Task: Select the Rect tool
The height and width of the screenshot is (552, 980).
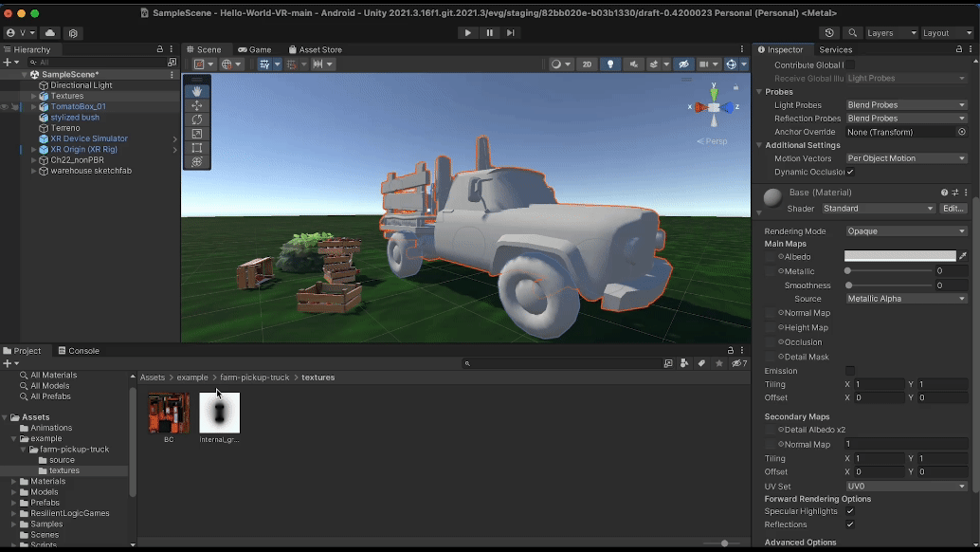Action: (197, 148)
